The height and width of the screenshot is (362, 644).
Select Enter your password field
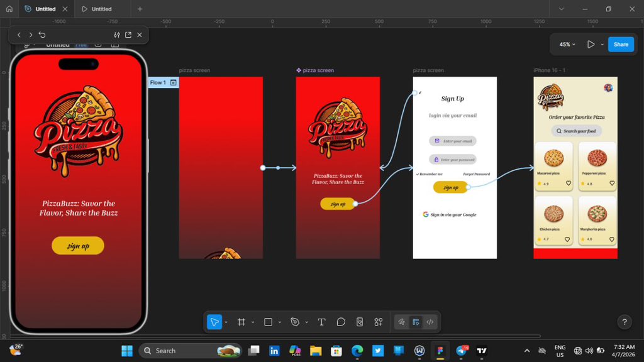[x=453, y=159]
